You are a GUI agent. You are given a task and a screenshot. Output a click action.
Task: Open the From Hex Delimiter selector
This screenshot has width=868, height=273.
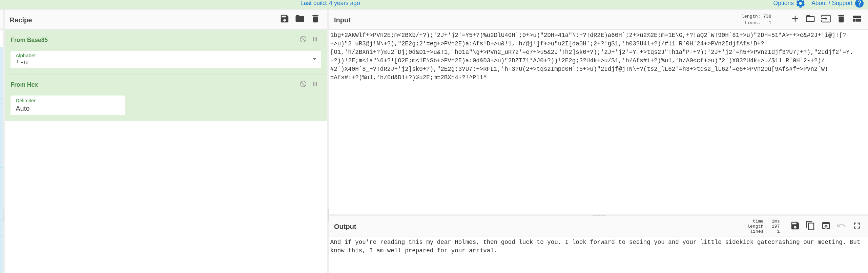click(x=68, y=105)
